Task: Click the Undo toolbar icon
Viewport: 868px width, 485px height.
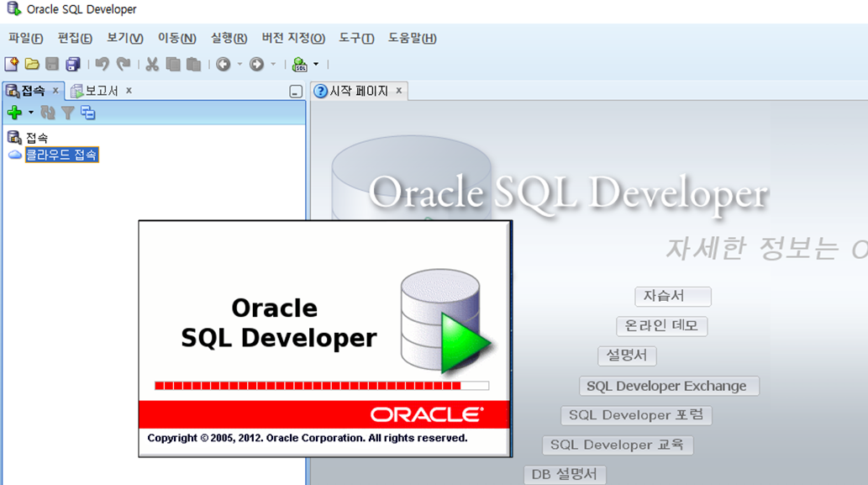Action: point(102,64)
